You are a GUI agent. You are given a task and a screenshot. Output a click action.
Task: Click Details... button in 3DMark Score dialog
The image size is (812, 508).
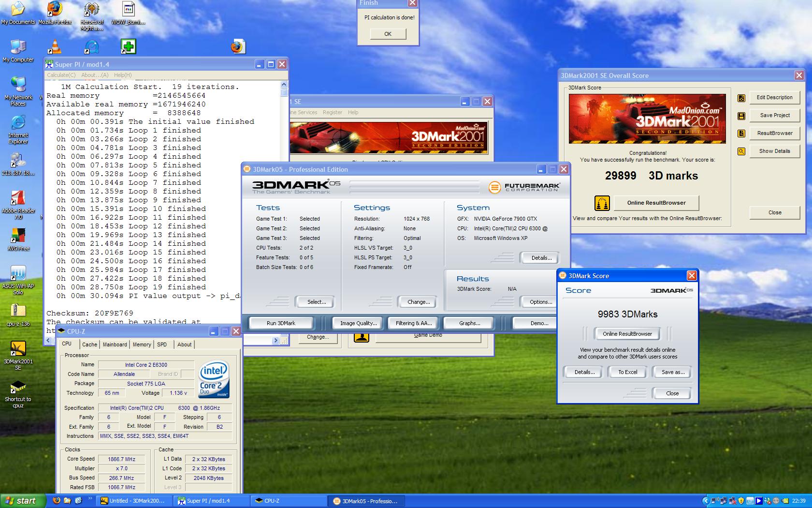click(584, 372)
